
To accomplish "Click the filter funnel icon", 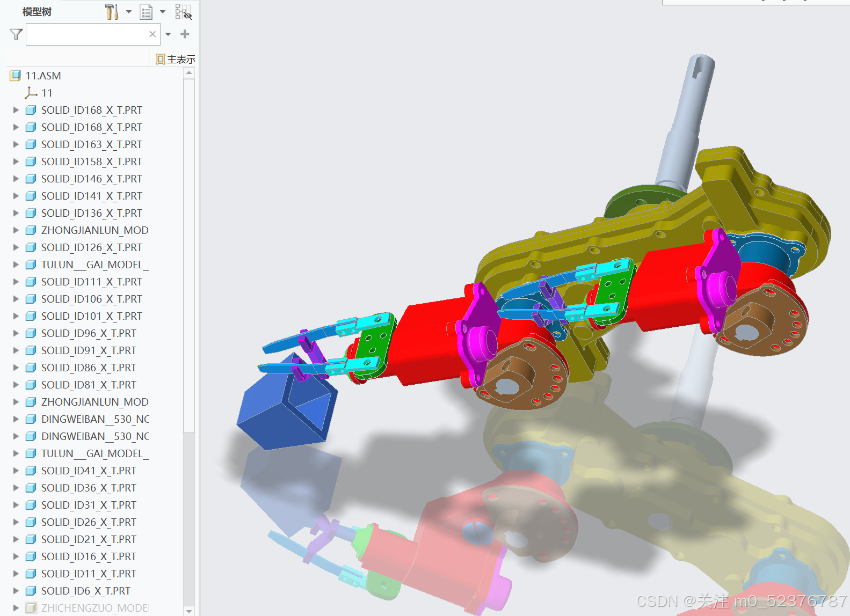I will click(x=16, y=34).
